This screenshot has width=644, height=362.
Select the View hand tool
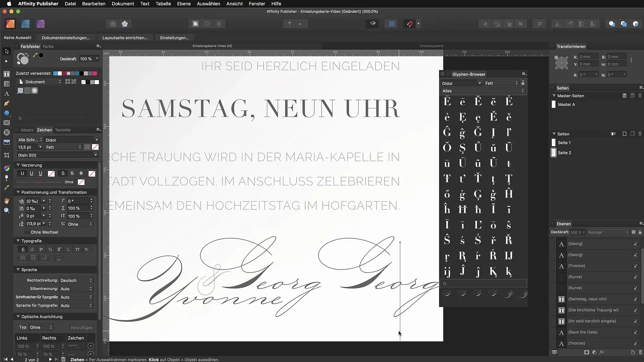pos(6,201)
